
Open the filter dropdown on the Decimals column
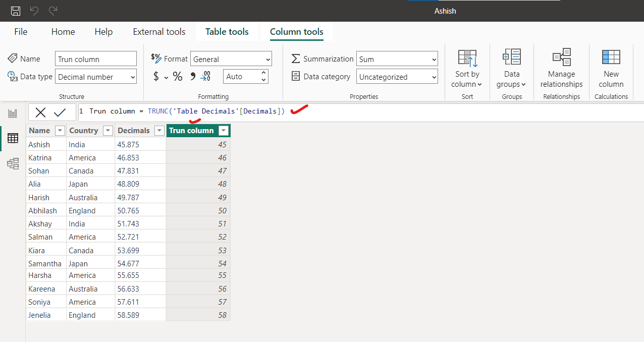pyautogui.click(x=159, y=130)
